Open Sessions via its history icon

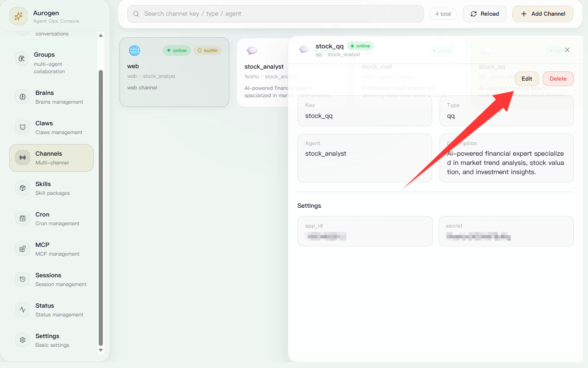click(23, 279)
